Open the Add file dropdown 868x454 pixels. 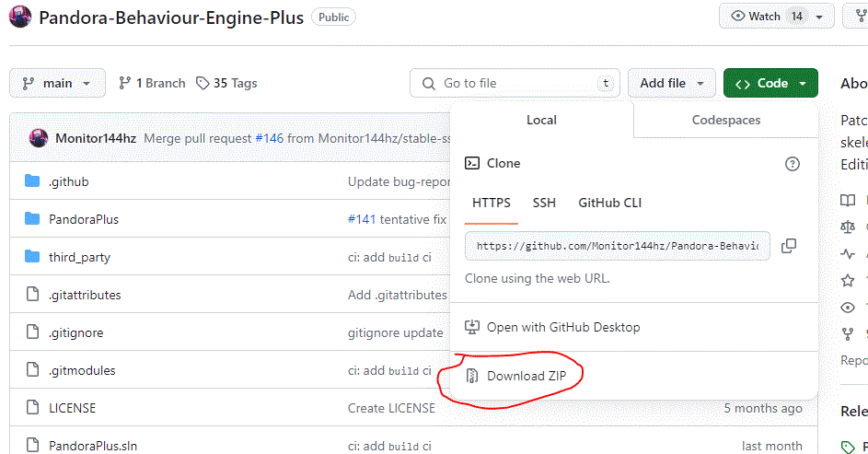(x=671, y=83)
